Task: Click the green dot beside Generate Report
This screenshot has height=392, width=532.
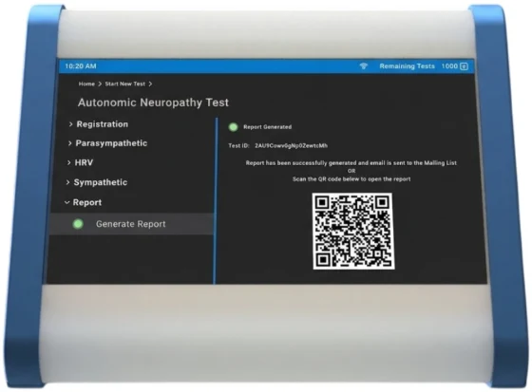Action: click(78, 224)
